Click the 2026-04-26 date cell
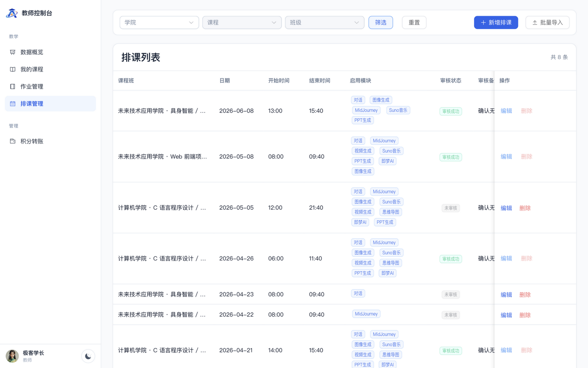Viewport: 588px width, 368px height. tap(236, 258)
